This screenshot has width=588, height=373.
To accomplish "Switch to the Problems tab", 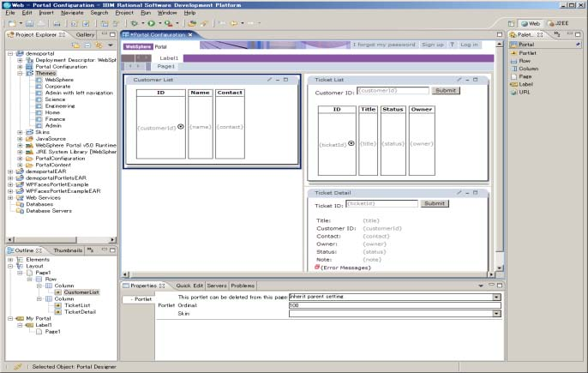I will [243, 286].
